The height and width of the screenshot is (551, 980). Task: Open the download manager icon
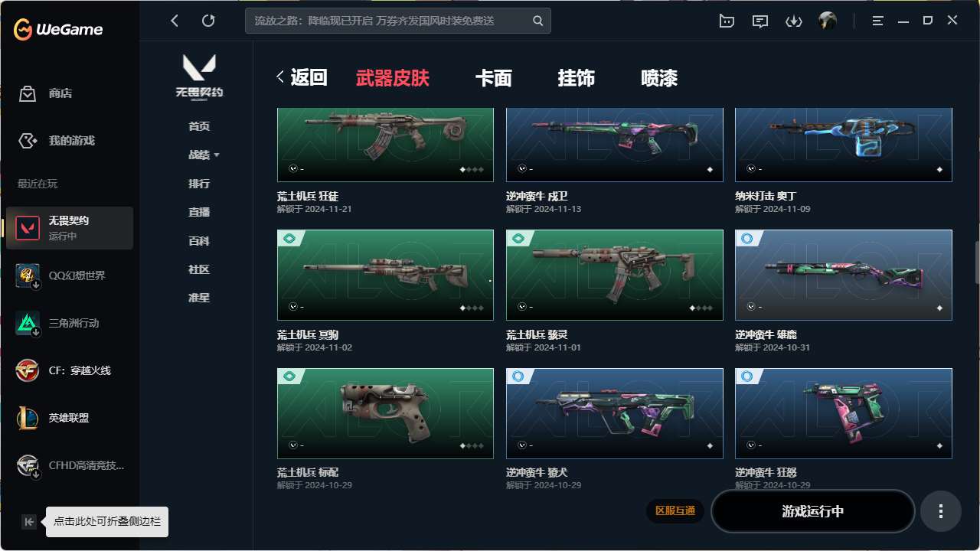(x=793, y=21)
